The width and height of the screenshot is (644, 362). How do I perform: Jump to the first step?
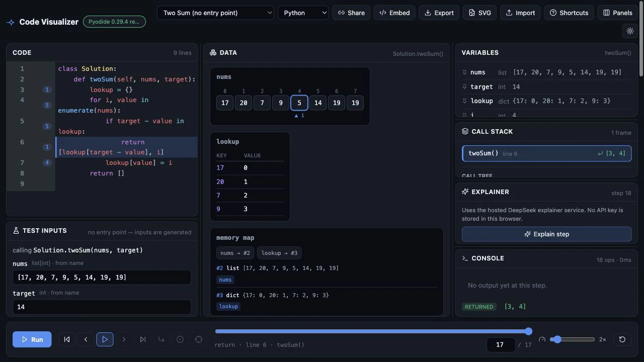coord(67,339)
